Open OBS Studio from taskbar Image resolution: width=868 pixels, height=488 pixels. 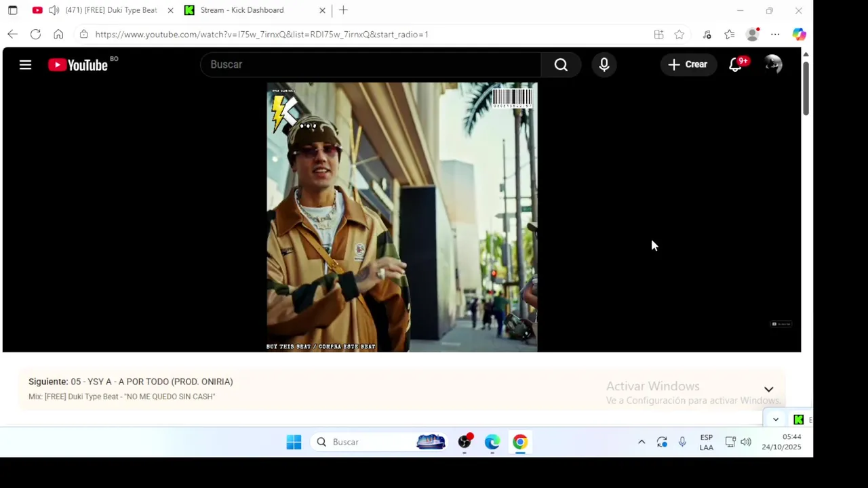(465, 442)
